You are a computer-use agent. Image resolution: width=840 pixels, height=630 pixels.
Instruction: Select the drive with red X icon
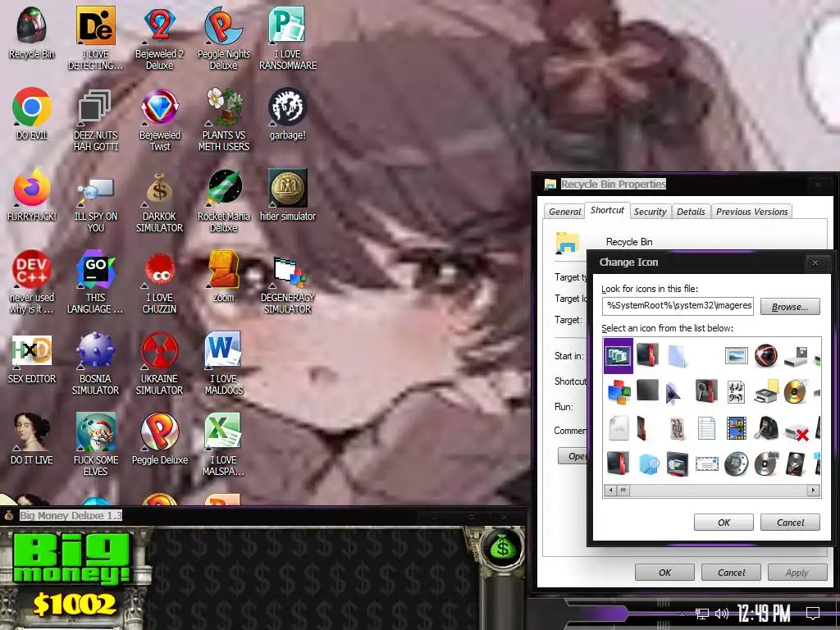(796, 431)
